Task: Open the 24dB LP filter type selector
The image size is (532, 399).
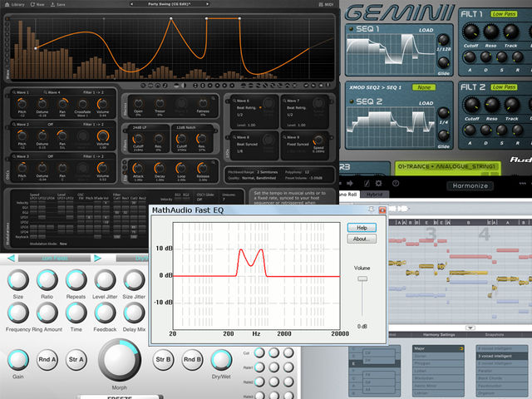Action: pos(139,127)
